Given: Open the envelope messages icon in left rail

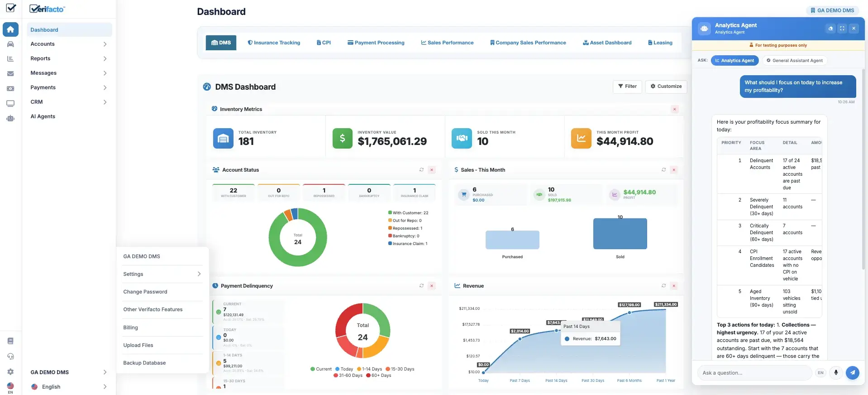Looking at the screenshot, I should pyautogui.click(x=10, y=73).
